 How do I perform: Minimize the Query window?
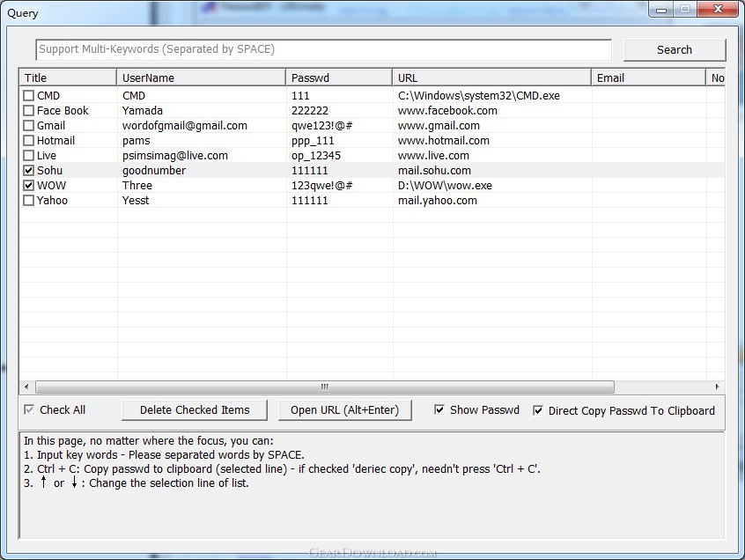point(661,10)
